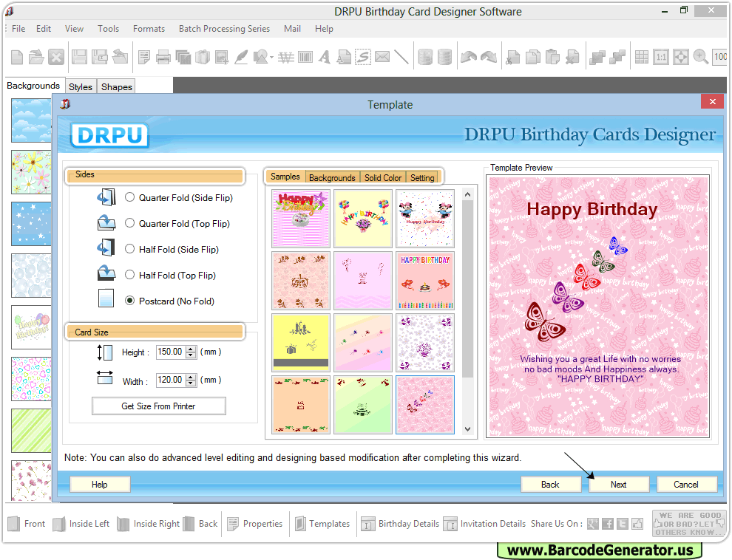Viewport: 732px width, 560px height.
Task: Select the yellow balloons sample thumbnail
Action: point(363,218)
